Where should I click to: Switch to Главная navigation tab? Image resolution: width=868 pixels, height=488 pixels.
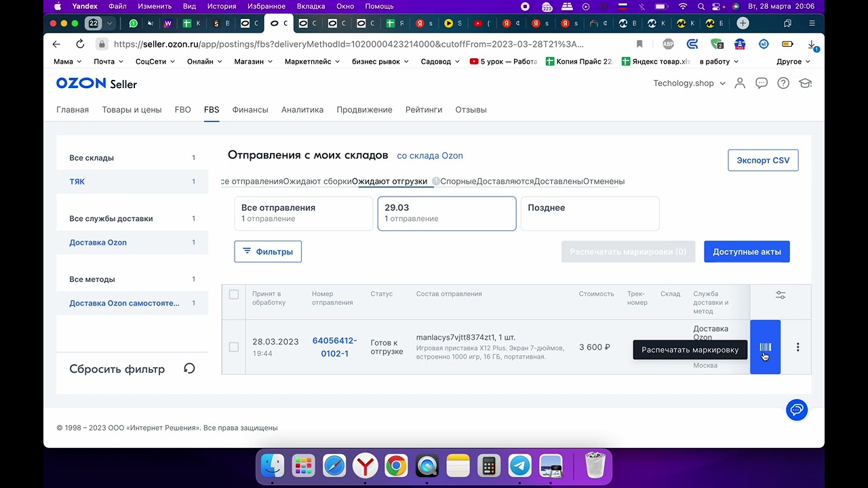pos(73,109)
